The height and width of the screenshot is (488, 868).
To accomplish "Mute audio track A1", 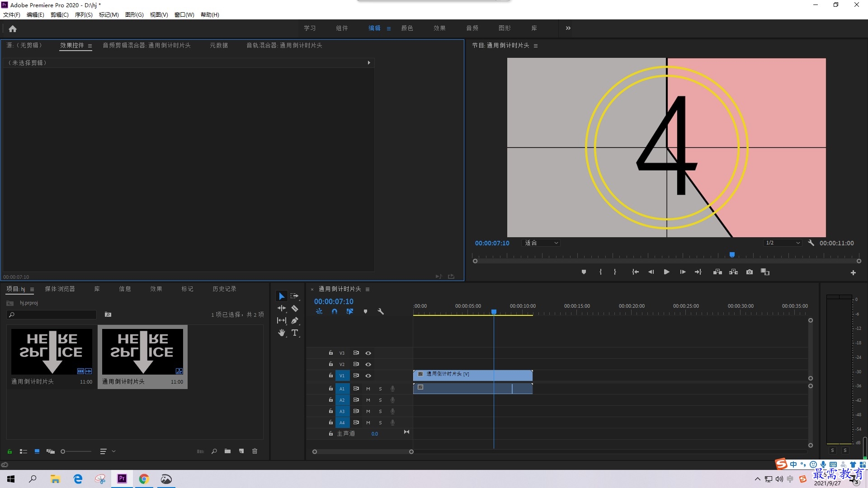I will 368,389.
